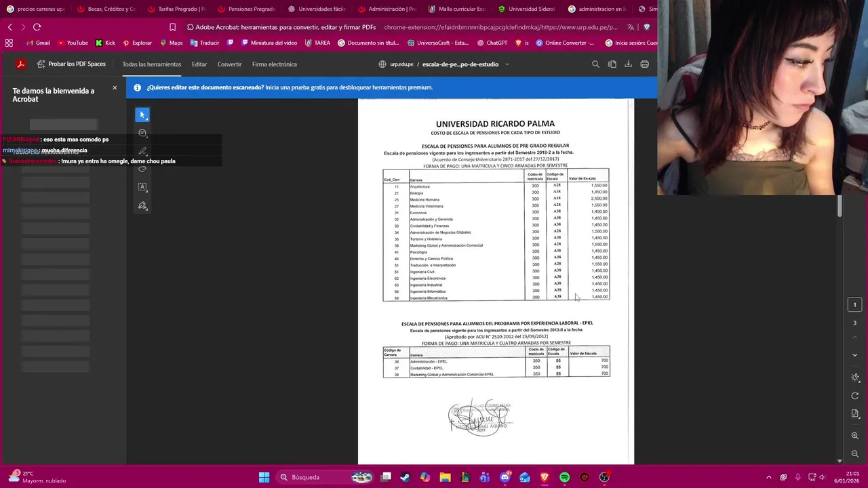Zoom out of the PDF
This screenshot has width=868, height=488.
click(854, 453)
